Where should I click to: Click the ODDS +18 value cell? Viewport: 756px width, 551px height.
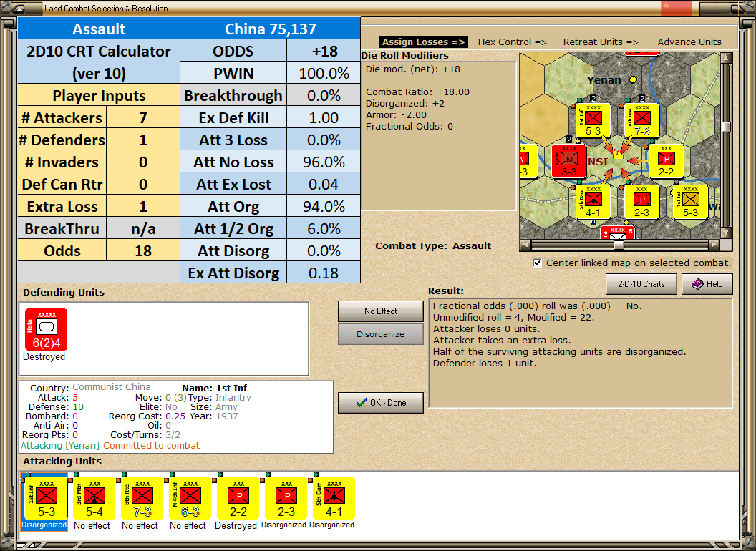(x=324, y=51)
